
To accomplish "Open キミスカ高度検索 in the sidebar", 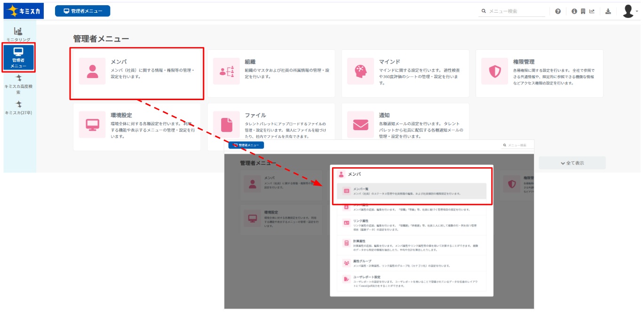I will (18, 85).
